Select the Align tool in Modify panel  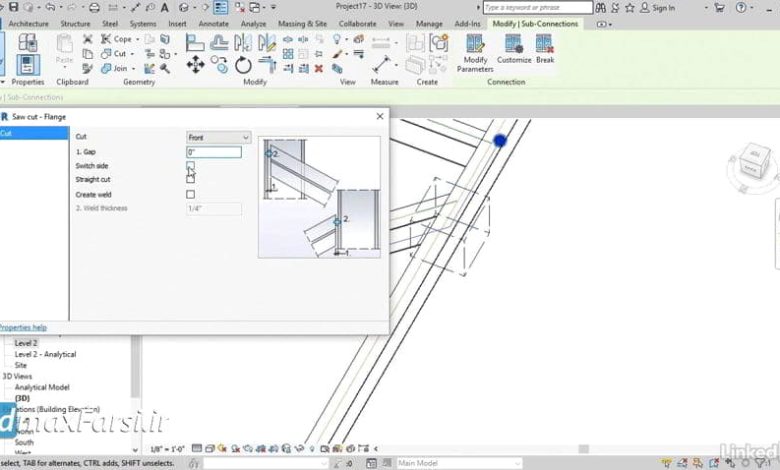tap(195, 43)
